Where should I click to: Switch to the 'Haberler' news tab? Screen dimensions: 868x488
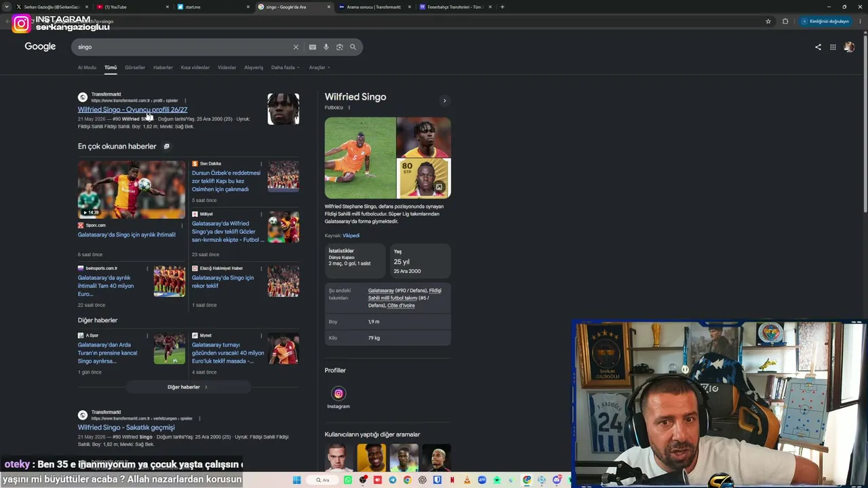pos(163,67)
